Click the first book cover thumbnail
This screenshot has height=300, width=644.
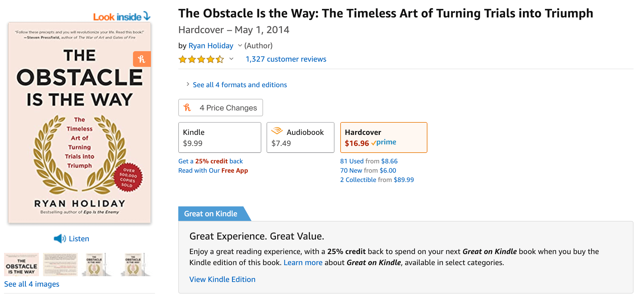pyautogui.click(x=21, y=264)
